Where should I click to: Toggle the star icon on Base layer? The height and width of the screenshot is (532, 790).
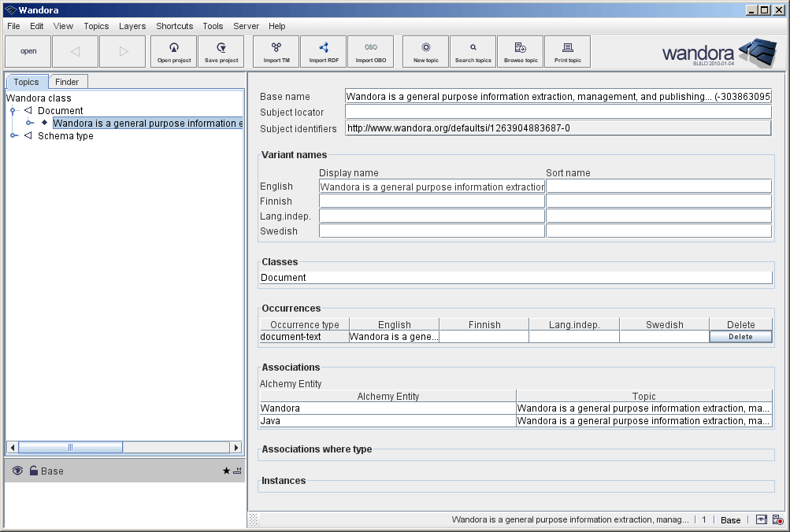[226, 471]
